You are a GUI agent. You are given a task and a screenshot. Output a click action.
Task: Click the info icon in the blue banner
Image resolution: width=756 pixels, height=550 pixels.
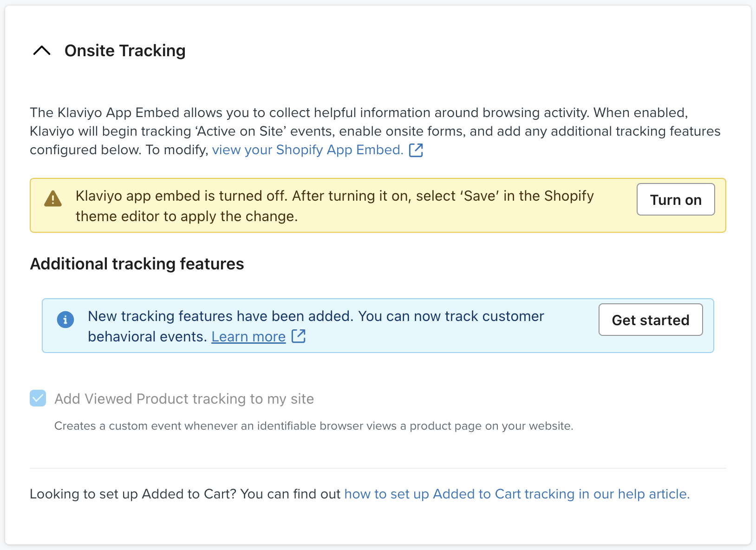point(65,320)
